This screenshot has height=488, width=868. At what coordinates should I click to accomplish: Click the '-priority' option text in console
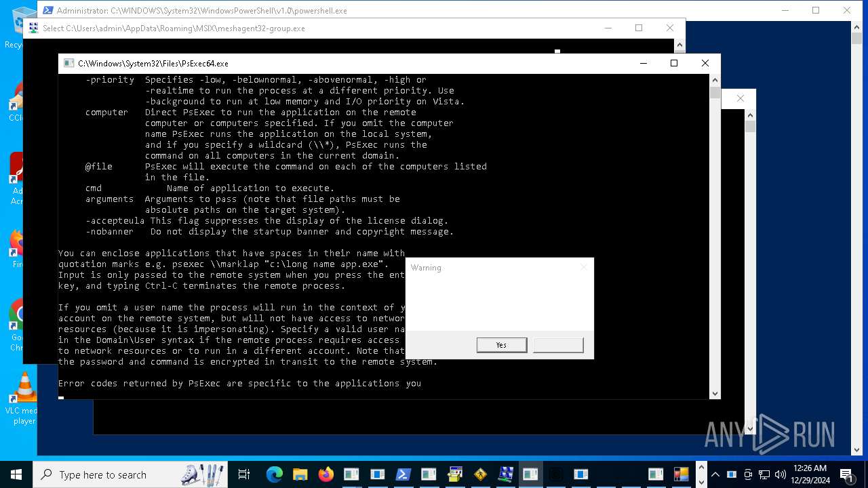pos(110,80)
